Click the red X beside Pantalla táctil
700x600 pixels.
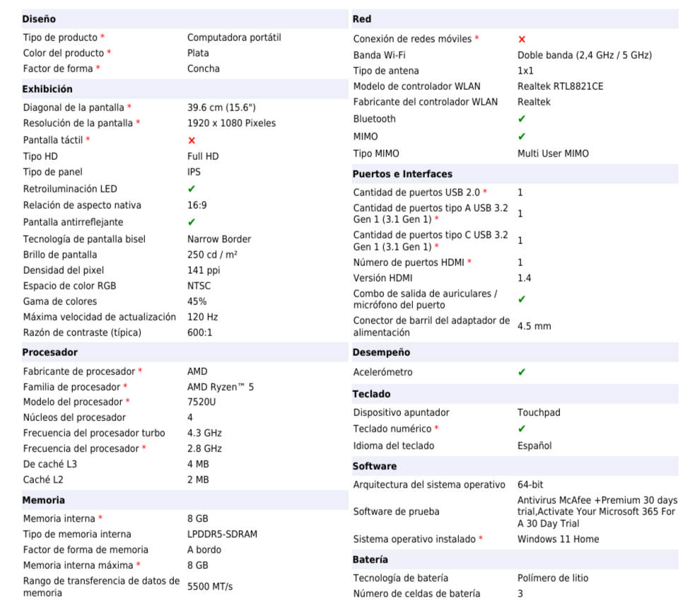point(192,140)
